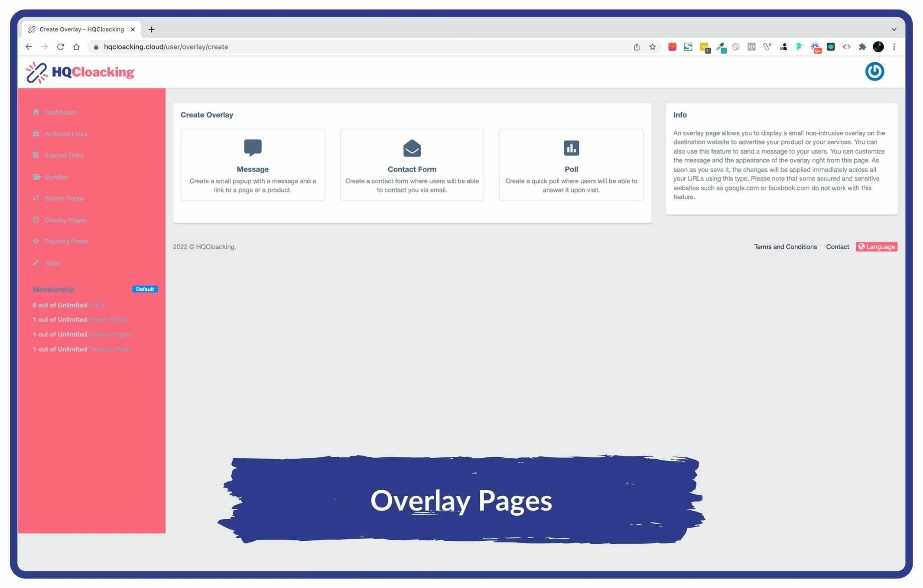
Task: Click the Contact footer link
Action: pos(837,247)
